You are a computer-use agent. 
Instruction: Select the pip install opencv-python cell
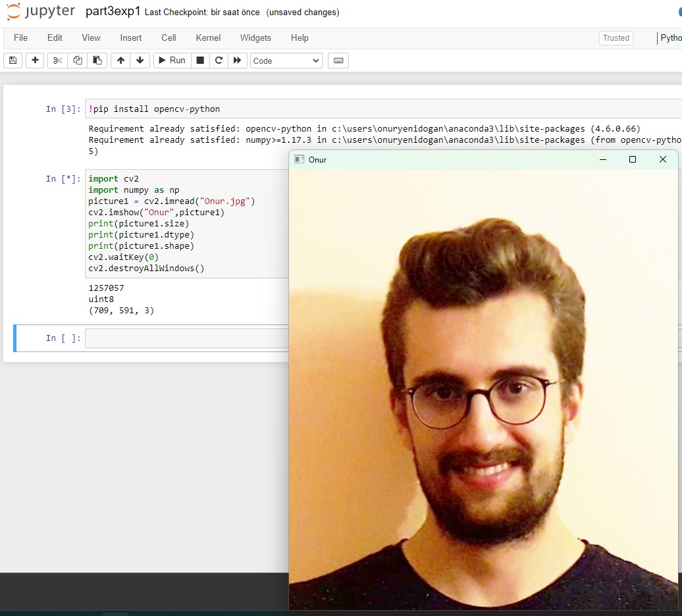coord(382,109)
